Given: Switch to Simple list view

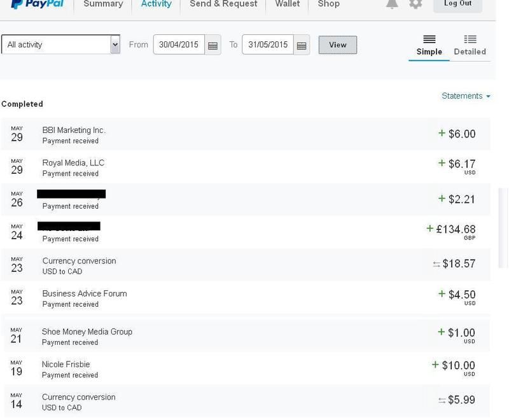Looking at the screenshot, I should 429,45.
